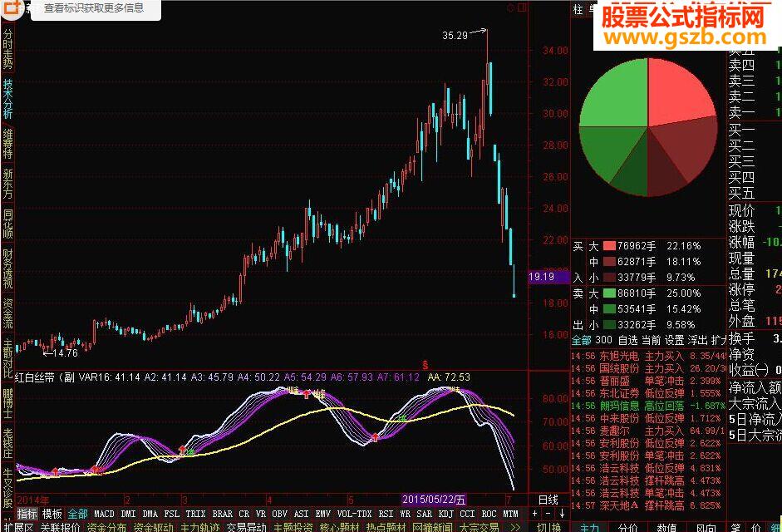Click the 切换 button at bottom
This screenshot has height=532, width=782.
pos(548,527)
